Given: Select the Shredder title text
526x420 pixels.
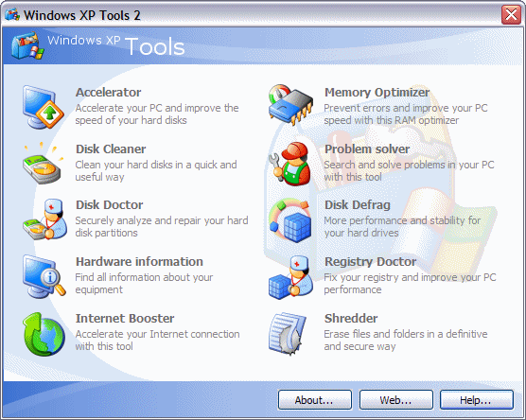Looking at the screenshot, I should click(351, 319).
